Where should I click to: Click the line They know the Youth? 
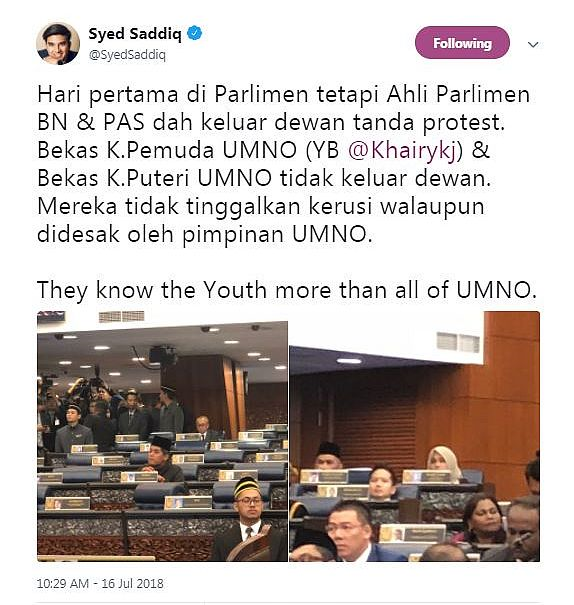(287, 290)
